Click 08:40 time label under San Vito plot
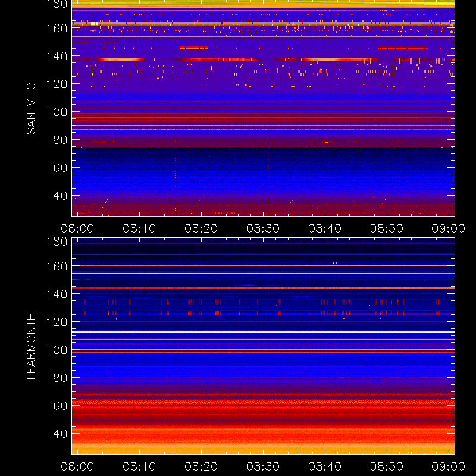The height and width of the screenshot is (476, 476). coord(325,228)
